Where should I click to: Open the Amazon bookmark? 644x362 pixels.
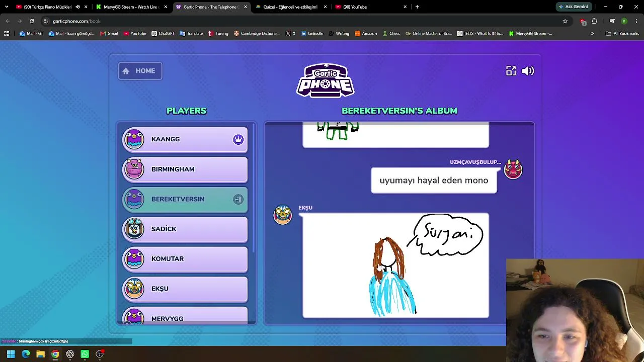tap(366, 34)
